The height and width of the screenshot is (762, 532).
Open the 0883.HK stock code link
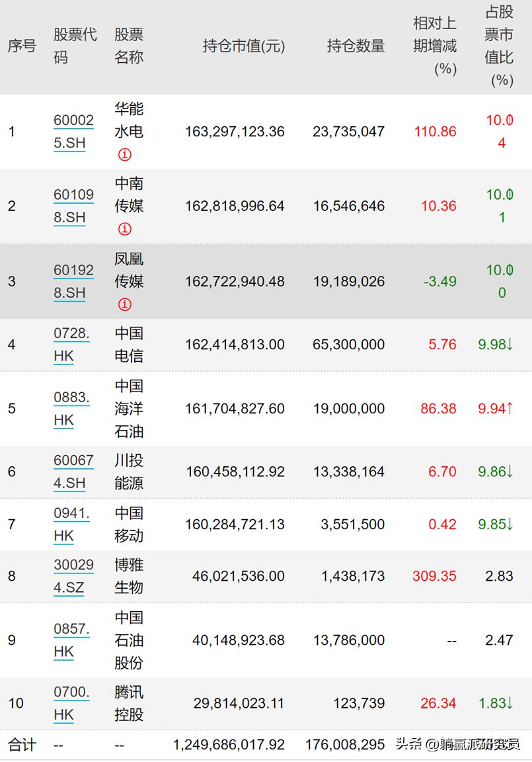coord(71,408)
